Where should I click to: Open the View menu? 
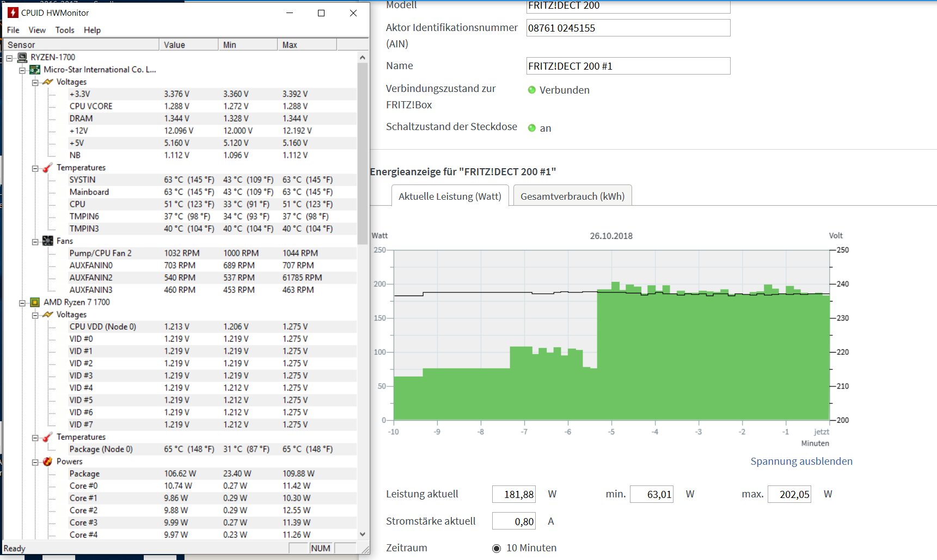pyautogui.click(x=37, y=30)
